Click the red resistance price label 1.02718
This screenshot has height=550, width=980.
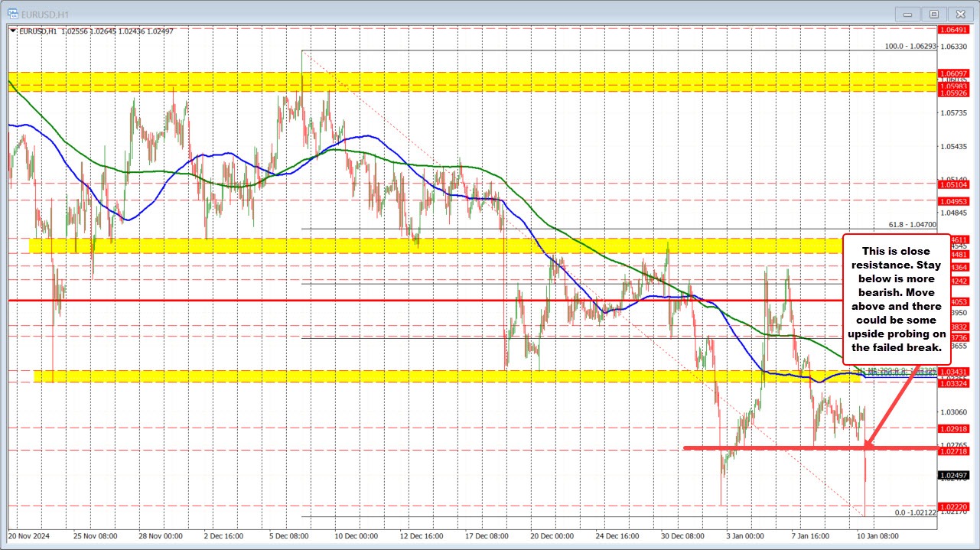click(952, 451)
